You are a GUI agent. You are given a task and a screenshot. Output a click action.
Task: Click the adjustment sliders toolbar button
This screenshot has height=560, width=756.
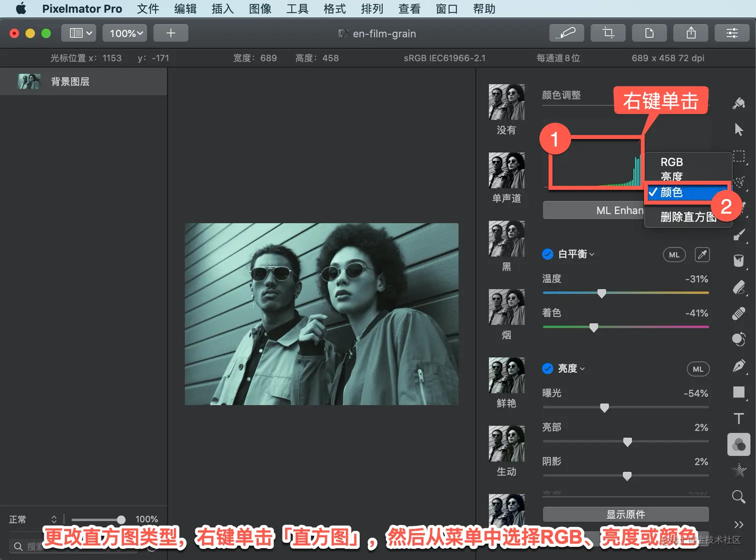(732, 33)
